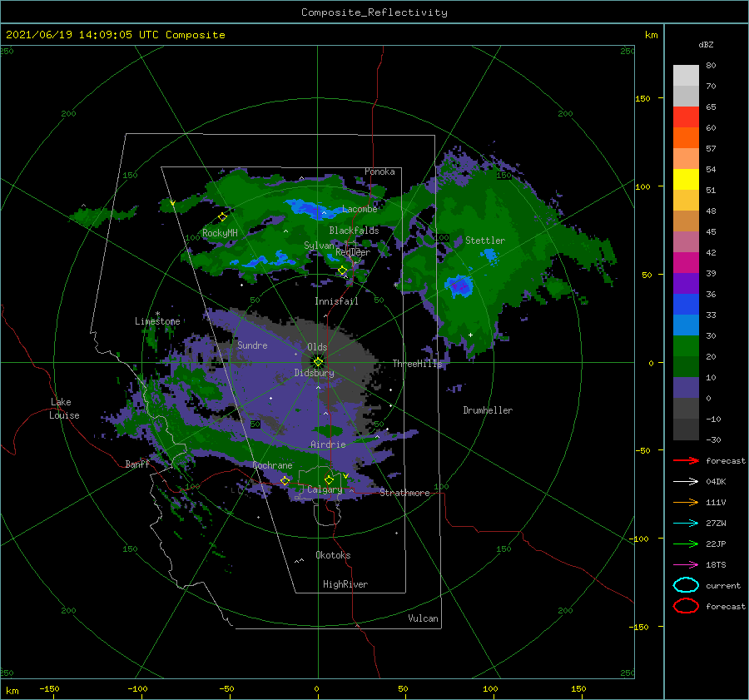Click the -150 tick on bottom axis
This screenshot has height=700, width=749.
[x=49, y=689]
